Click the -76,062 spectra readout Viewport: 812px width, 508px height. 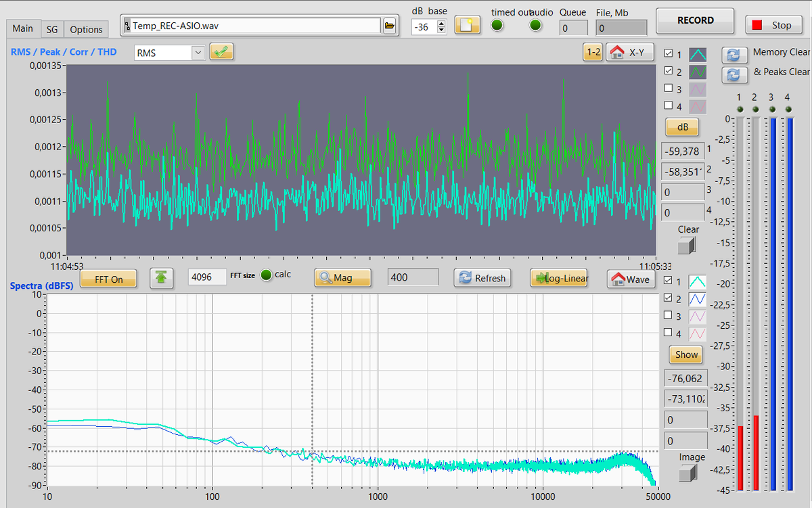686,378
